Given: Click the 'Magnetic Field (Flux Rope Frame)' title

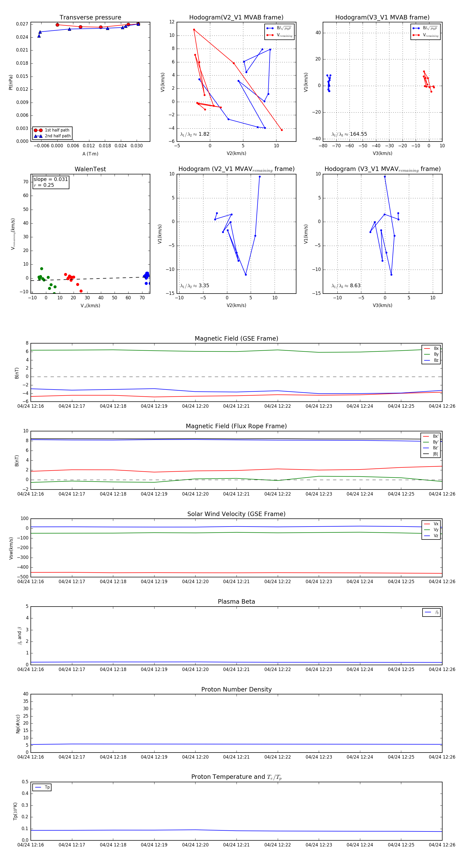Looking at the screenshot, I should point(236,426).
